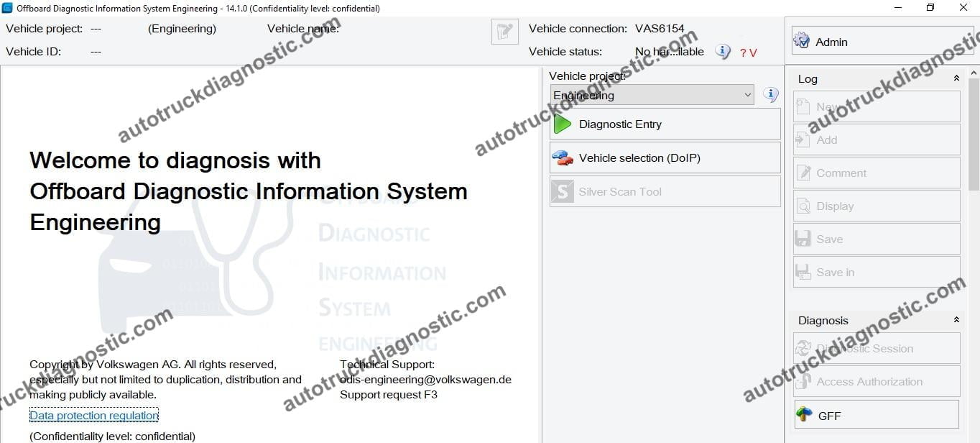Image resolution: width=980 pixels, height=443 pixels.
Task: Open the Data protection regulation link
Action: click(x=93, y=415)
